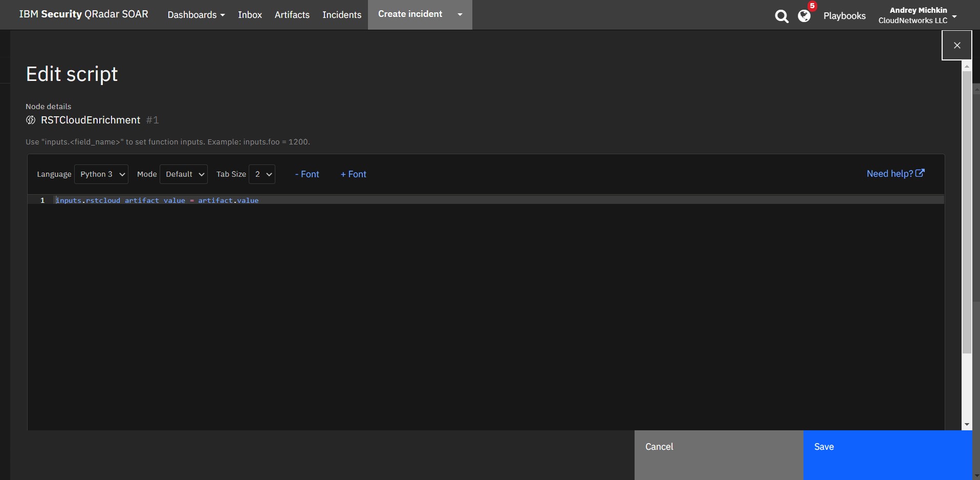Image resolution: width=980 pixels, height=480 pixels.
Task: Click the Create incident button
Action: tap(410, 14)
